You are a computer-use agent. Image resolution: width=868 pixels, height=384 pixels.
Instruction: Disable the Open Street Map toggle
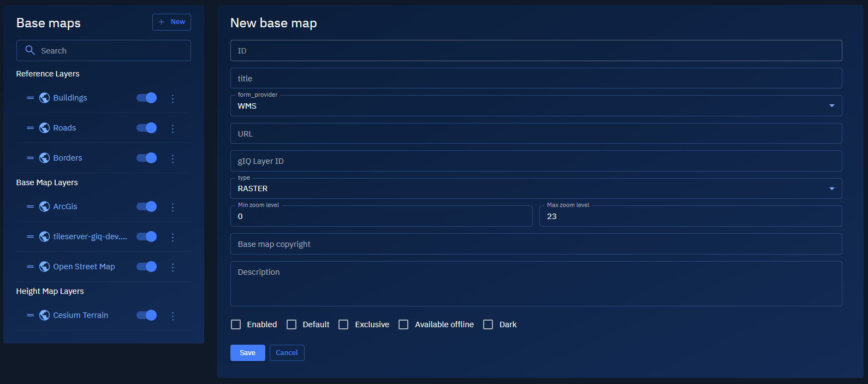pyautogui.click(x=146, y=267)
